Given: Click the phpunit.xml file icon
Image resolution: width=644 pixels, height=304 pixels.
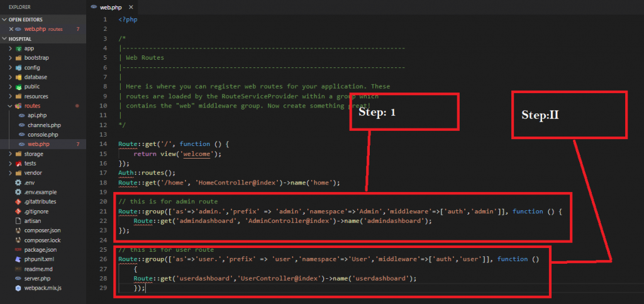Looking at the screenshot, I should pyautogui.click(x=18, y=259).
